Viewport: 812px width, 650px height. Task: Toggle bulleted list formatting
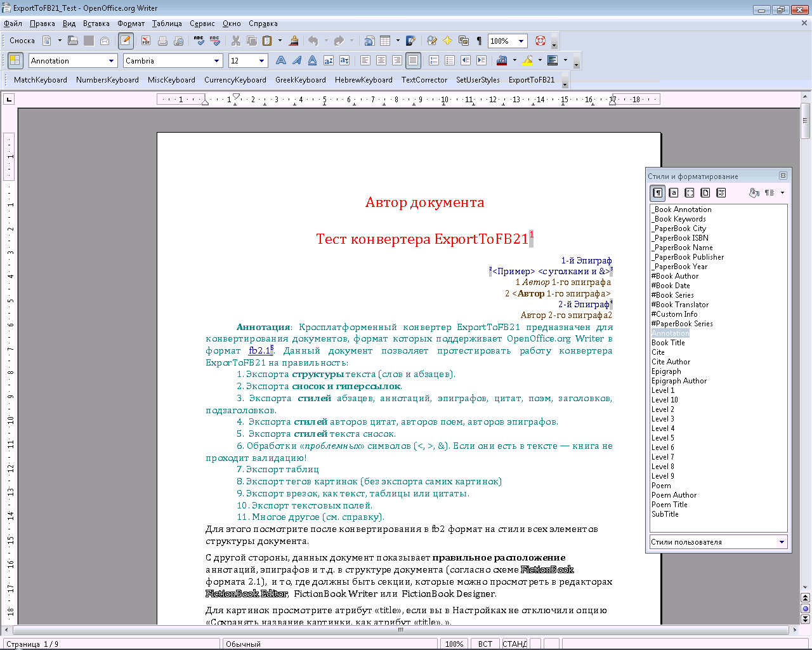click(450, 60)
